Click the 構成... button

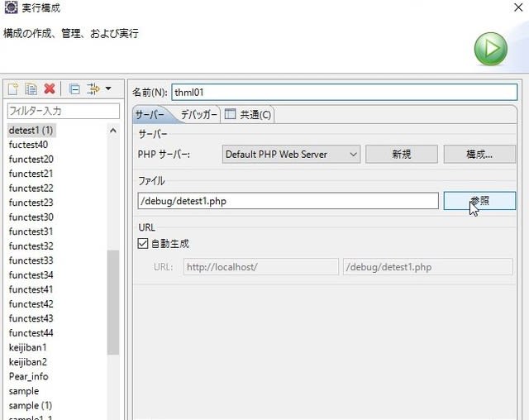click(479, 154)
